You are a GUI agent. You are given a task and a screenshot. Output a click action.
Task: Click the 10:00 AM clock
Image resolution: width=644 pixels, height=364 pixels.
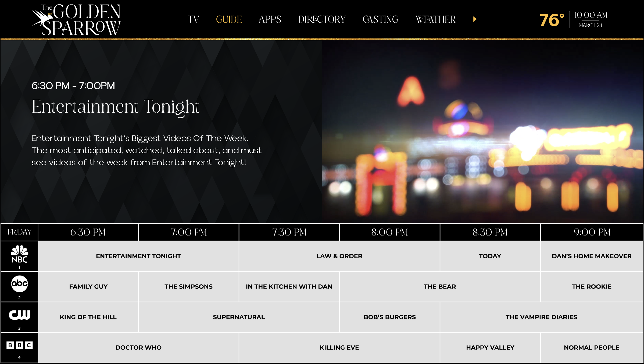pos(591,15)
